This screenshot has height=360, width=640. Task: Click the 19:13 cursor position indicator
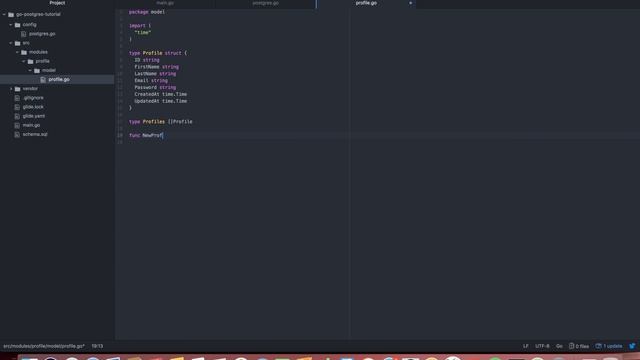(x=97, y=346)
